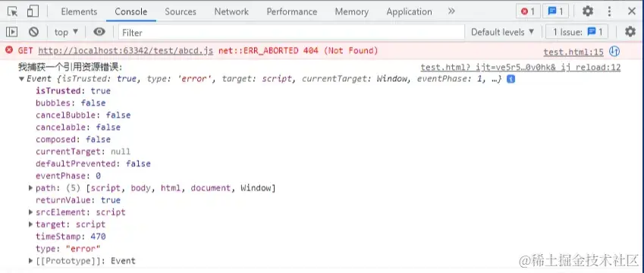Open the Network tab

(231, 11)
